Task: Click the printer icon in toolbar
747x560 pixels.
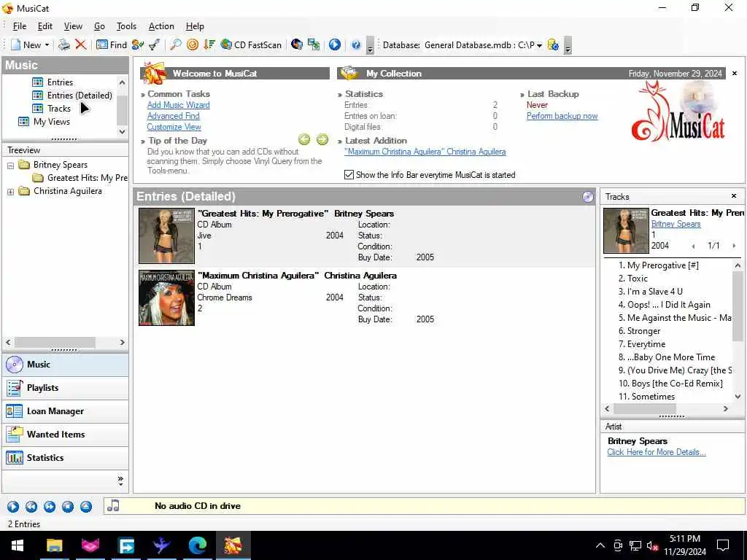Action: 64,44
